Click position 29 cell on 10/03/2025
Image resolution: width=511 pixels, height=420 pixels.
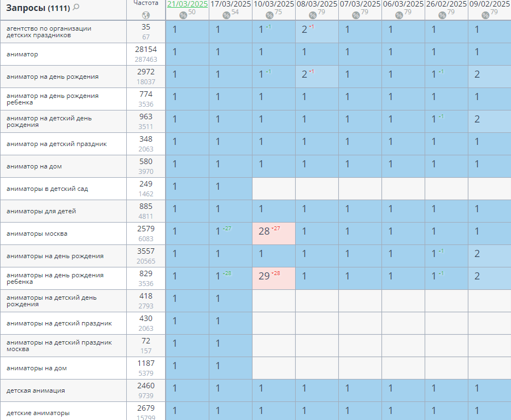[x=274, y=278]
